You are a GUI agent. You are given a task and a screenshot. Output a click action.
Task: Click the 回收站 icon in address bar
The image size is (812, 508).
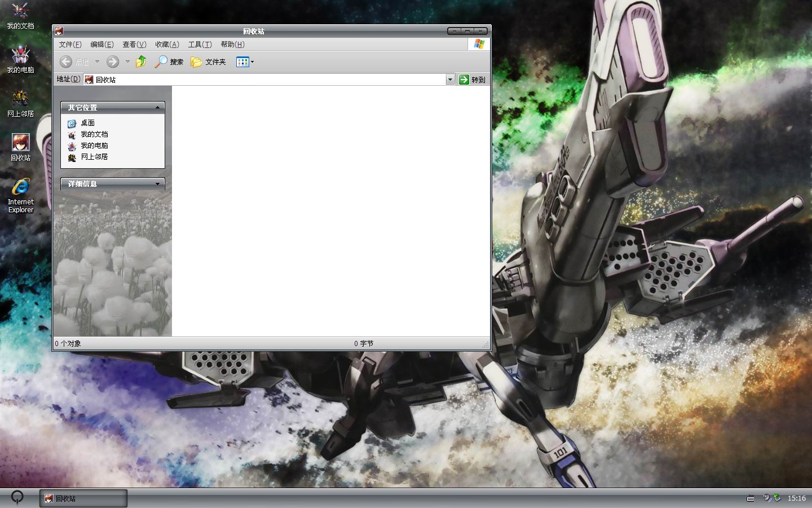point(89,80)
